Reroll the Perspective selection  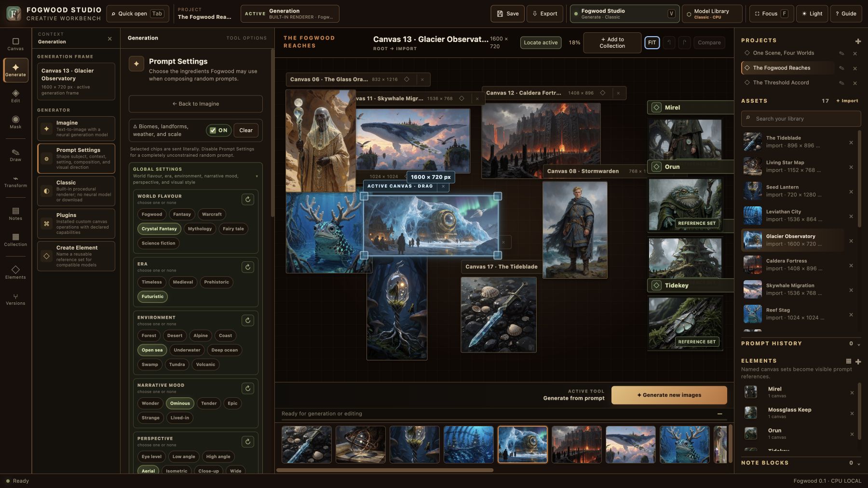coord(248,442)
